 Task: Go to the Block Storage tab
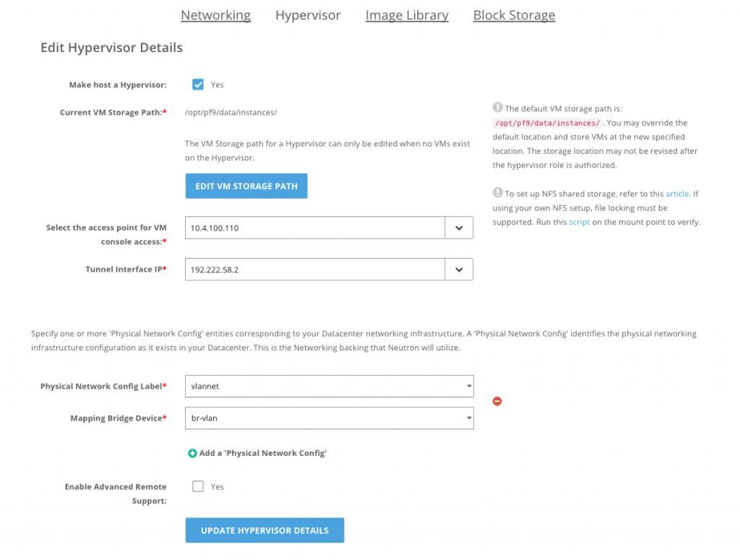(514, 15)
